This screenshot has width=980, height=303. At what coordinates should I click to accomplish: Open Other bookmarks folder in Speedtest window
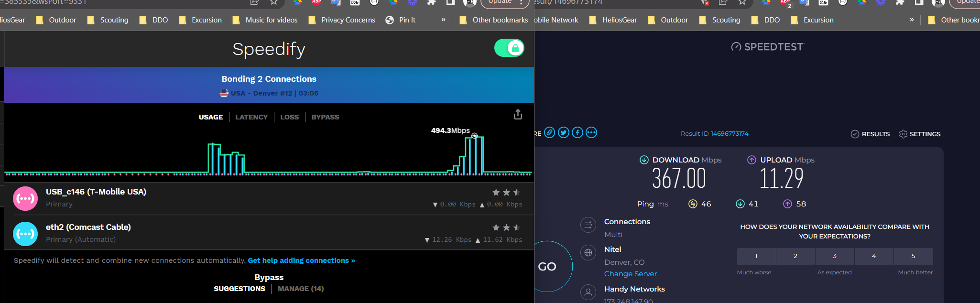coord(953,20)
